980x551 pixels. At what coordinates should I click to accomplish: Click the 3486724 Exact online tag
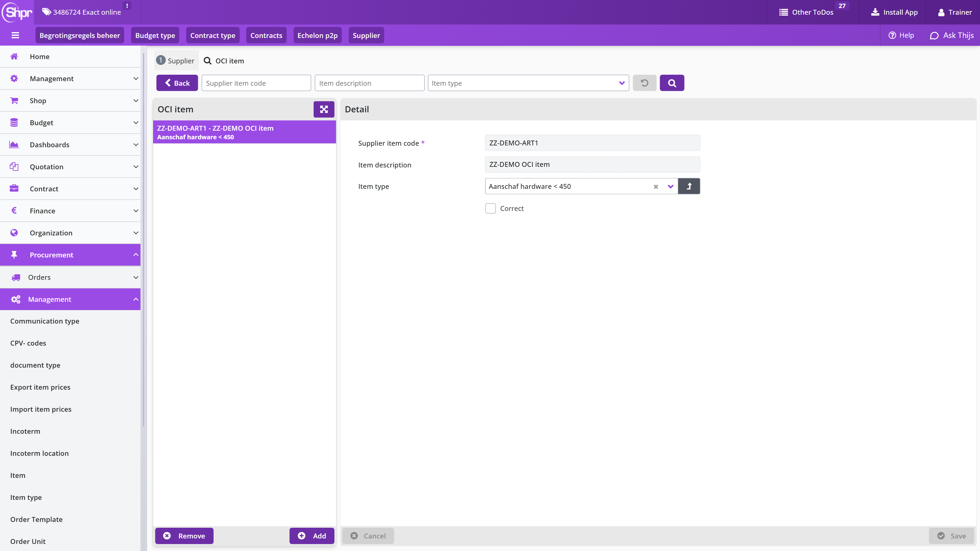pyautogui.click(x=82, y=12)
